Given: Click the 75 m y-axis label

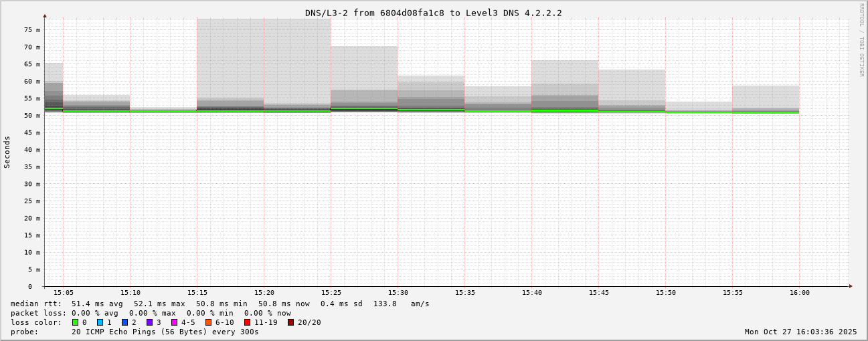Looking at the screenshot, I should 32,30.
